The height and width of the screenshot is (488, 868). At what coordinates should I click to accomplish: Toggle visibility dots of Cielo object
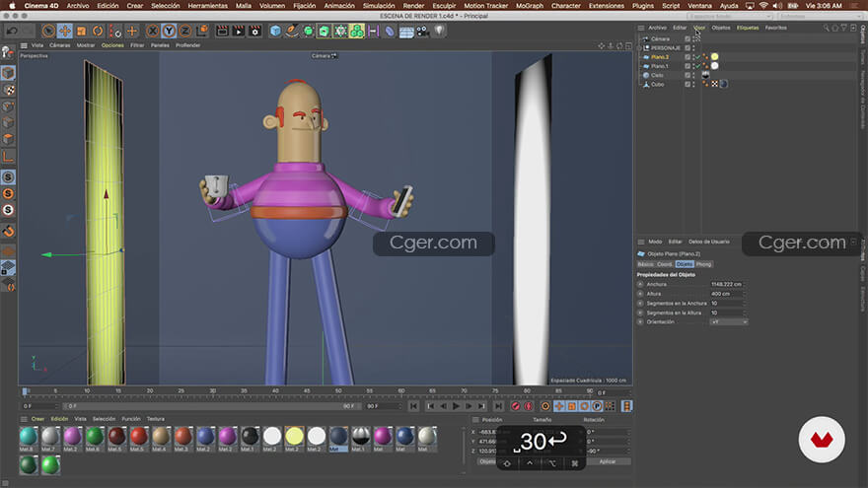[693, 75]
